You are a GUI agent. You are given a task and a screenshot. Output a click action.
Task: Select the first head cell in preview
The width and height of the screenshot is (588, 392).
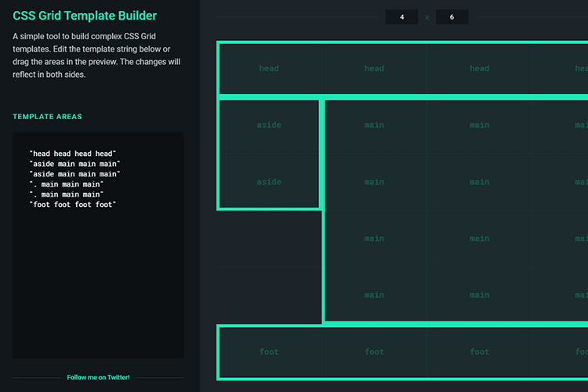tap(269, 69)
